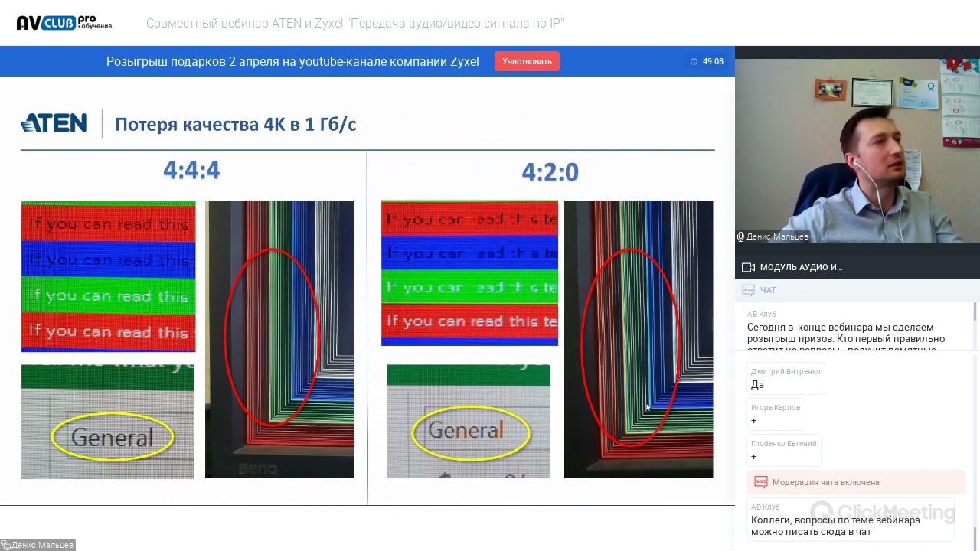Click the 'General' image under 4:2:0
Viewport: 980px width, 551px height.
click(469, 422)
